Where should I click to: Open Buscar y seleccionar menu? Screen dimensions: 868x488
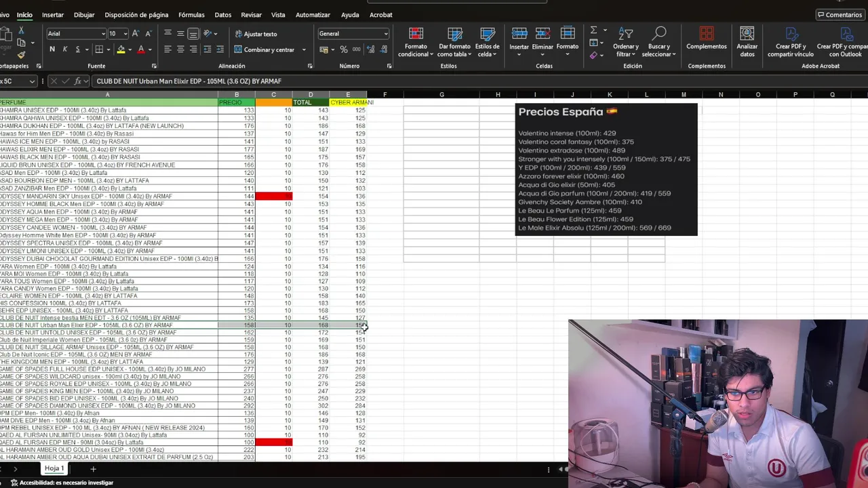(x=659, y=42)
